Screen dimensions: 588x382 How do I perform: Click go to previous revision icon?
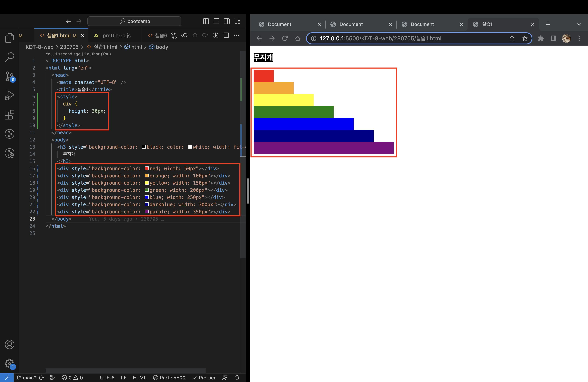pyautogui.click(x=184, y=36)
